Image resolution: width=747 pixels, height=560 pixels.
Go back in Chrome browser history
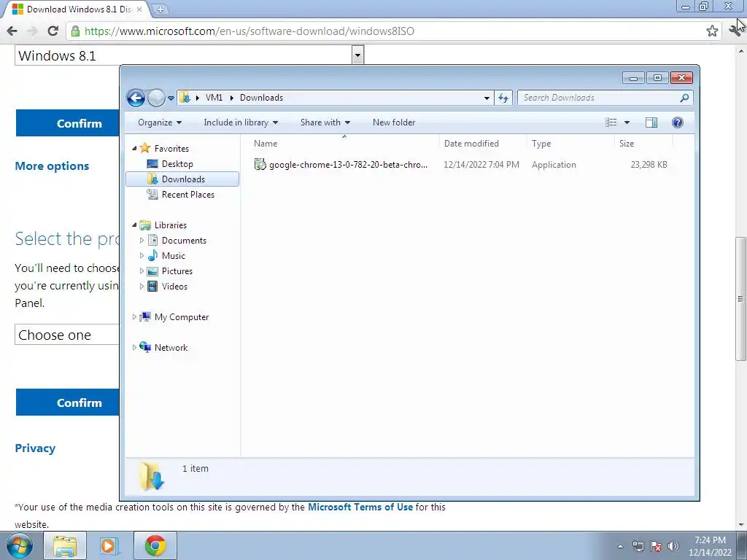[x=12, y=31]
